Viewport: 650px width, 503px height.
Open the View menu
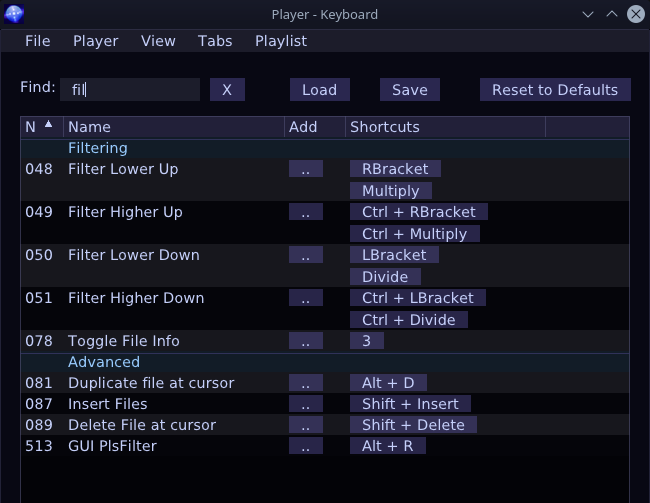coord(158,41)
